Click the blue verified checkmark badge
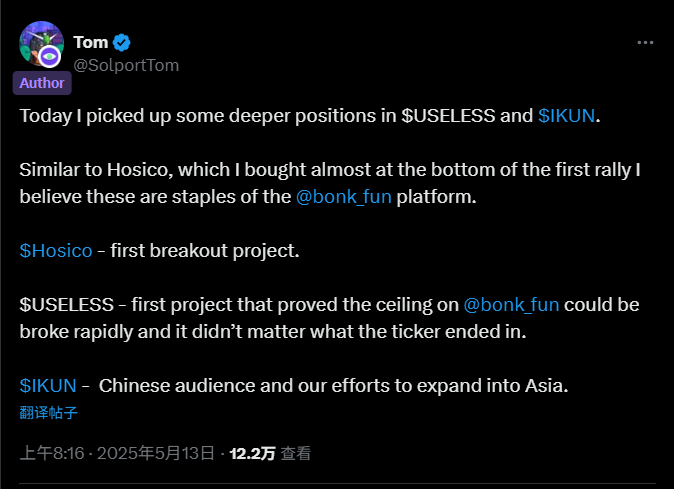The width and height of the screenshot is (674, 489). point(123,42)
